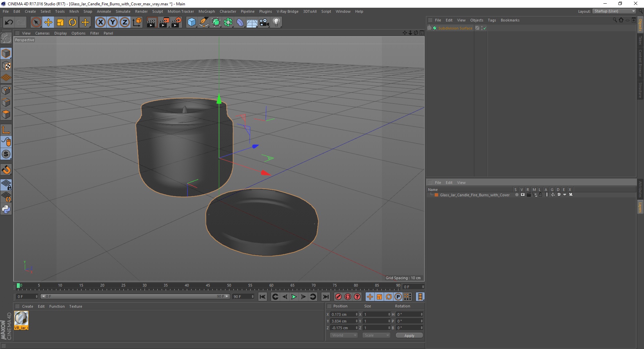Viewport: 644px width, 349px height.
Task: Open World coordinate dropdown
Action: [344, 335]
